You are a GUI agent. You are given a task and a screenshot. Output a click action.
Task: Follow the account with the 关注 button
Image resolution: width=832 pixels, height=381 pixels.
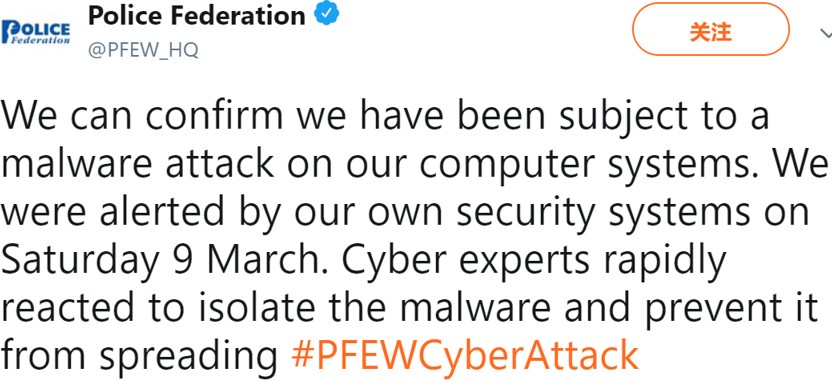click(710, 33)
